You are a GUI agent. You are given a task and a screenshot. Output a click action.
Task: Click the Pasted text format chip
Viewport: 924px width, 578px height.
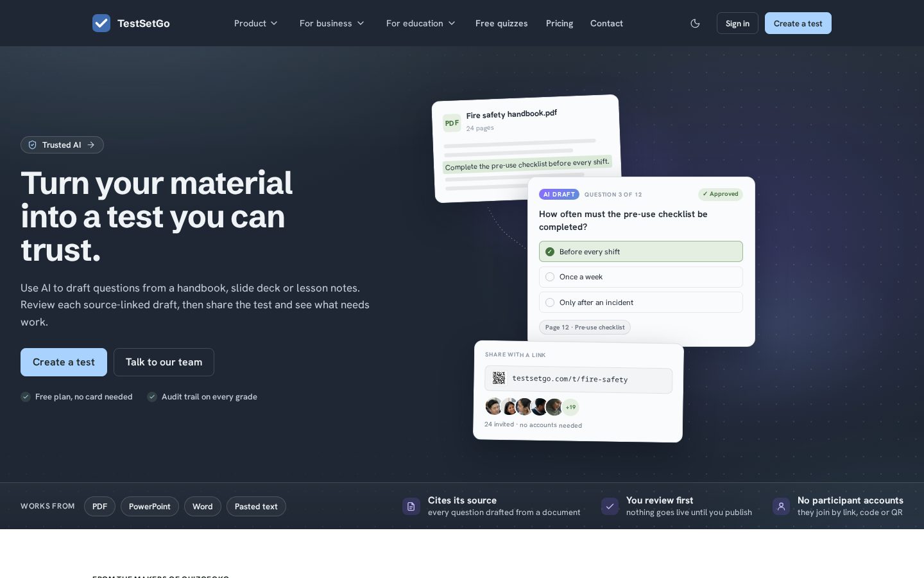256,507
